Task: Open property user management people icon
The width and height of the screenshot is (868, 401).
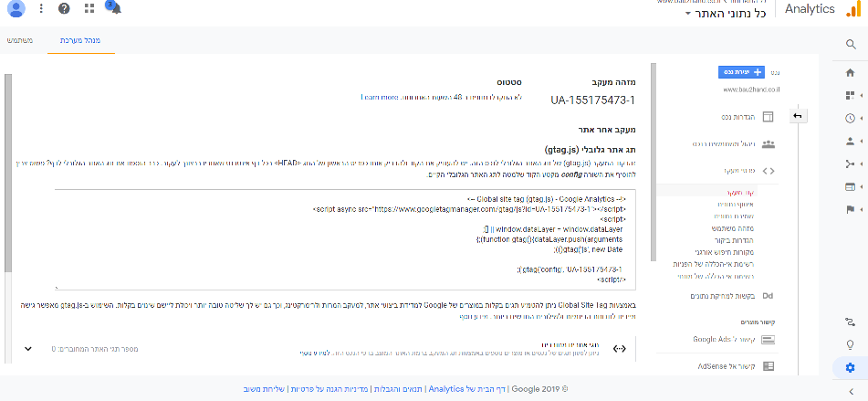Action: 768,144
